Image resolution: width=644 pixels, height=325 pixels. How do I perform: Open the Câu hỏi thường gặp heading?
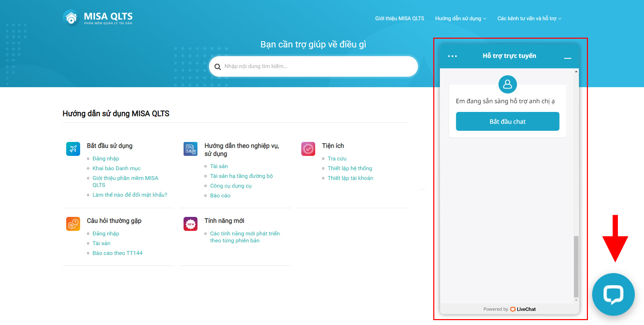(x=114, y=221)
